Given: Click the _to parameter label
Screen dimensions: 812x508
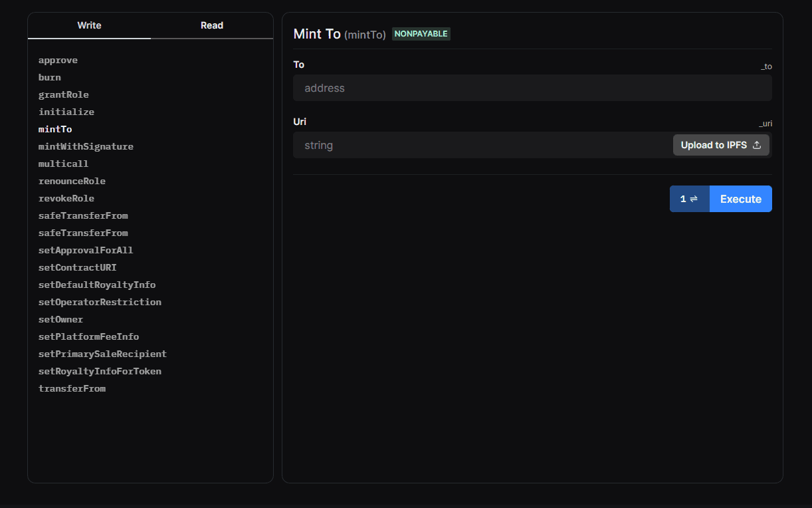Looking at the screenshot, I should 766,66.
